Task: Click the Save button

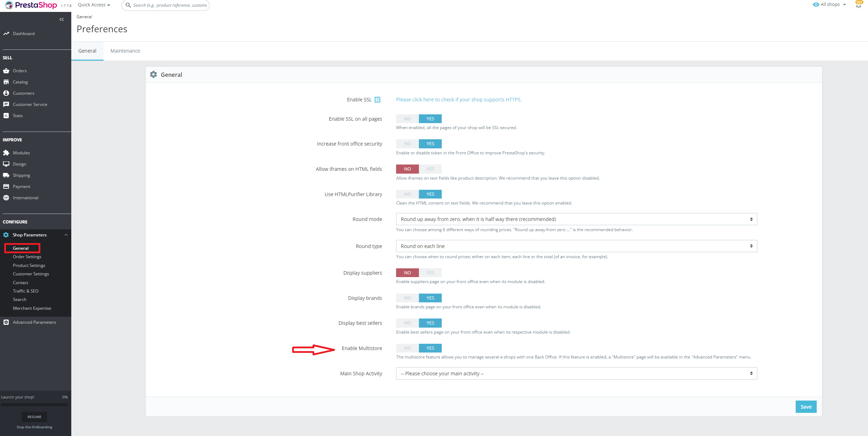Action: pyautogui.click(x=806, y=407)
